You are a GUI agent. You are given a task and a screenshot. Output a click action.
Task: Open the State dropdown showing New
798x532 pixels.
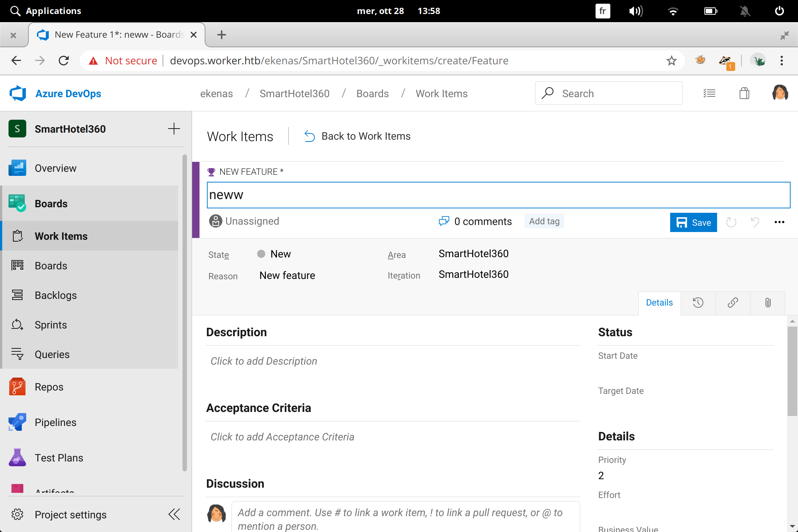click(280, 254)
